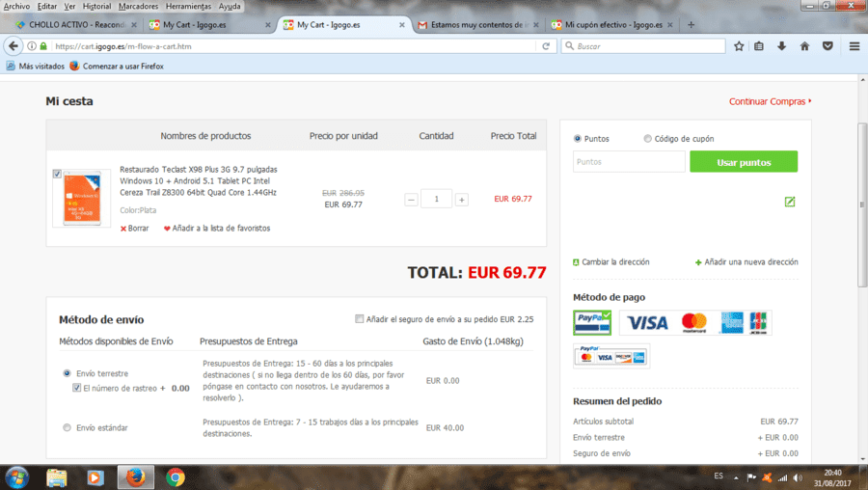Reload the current page

546,46
